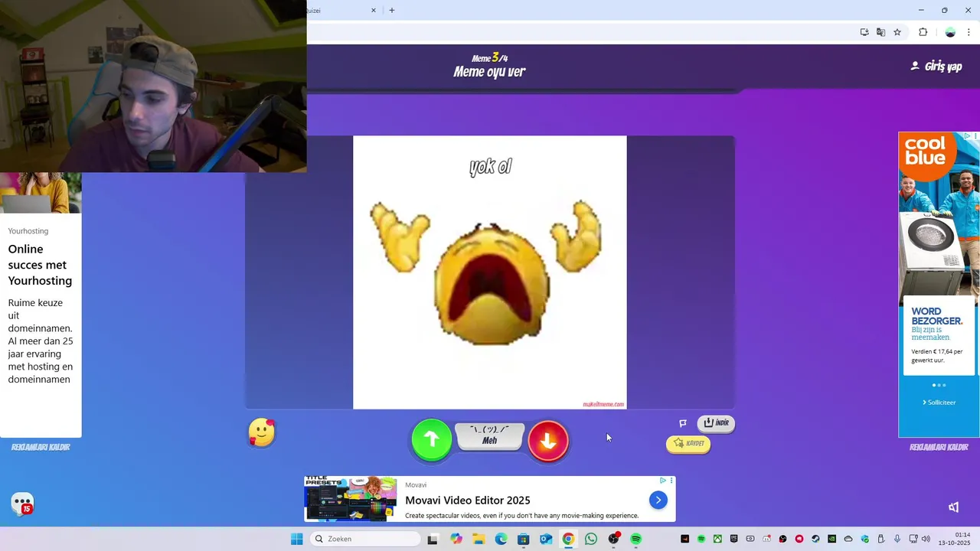Open Movavi Video Editor 2025 ad title
The width and height of the screenshot is (980, 551).
click(x=468, y=500)
